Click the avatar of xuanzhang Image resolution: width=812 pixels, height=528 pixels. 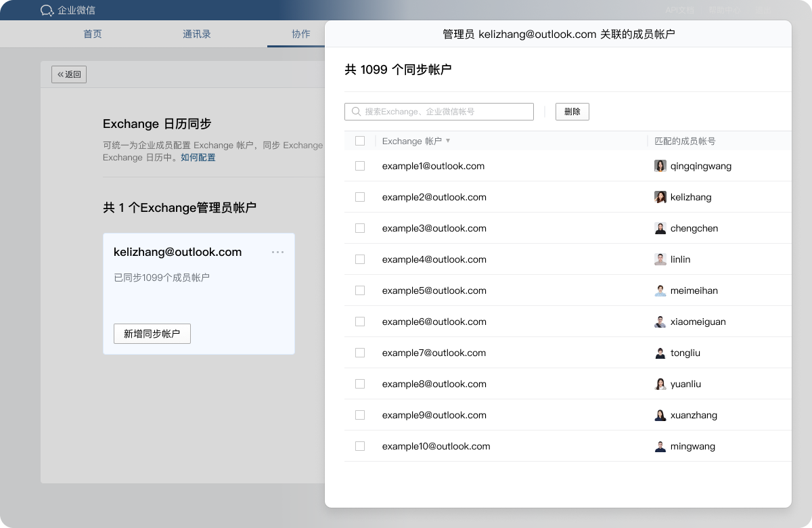660,415
